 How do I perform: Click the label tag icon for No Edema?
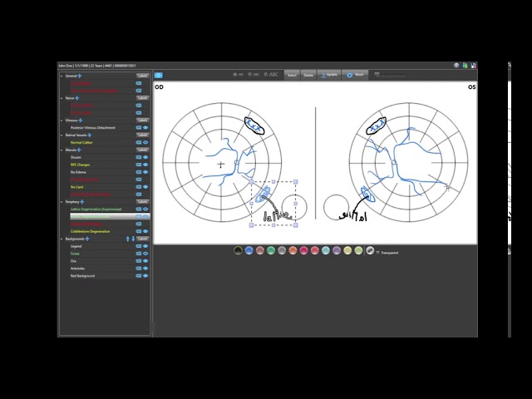click(x=139, y=172)
